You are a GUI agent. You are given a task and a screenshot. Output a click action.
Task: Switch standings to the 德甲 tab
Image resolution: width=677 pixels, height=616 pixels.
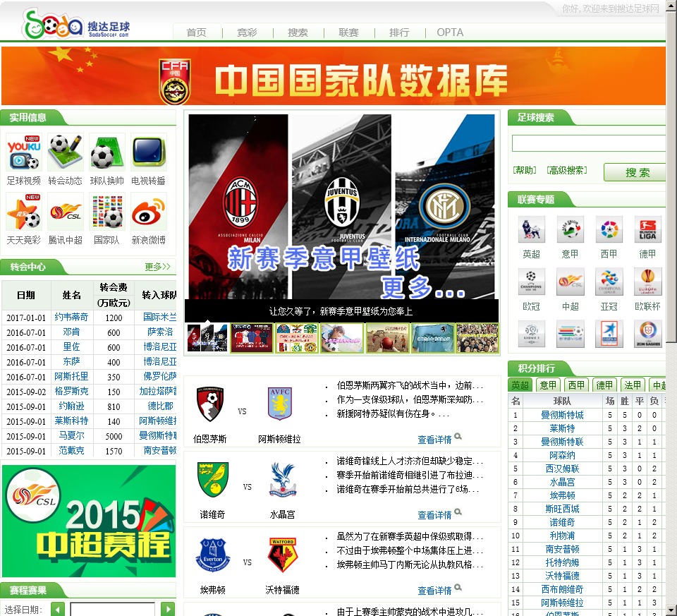click(604, 385)
